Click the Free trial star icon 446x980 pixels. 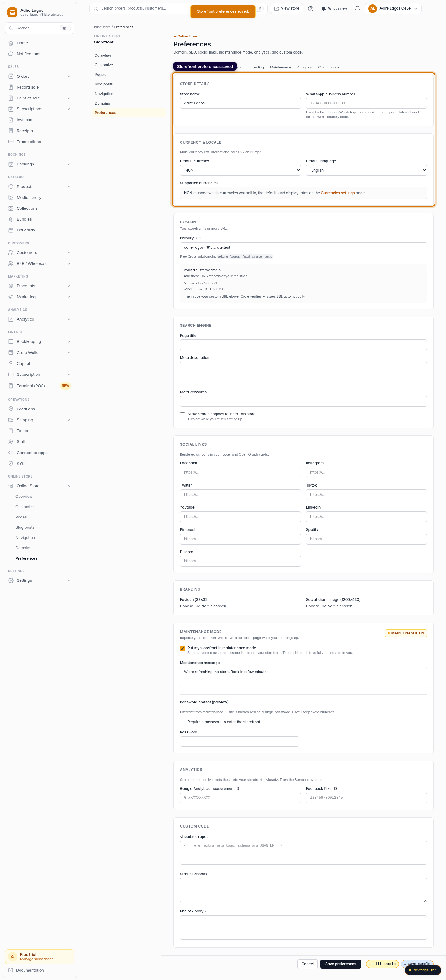(x=13, y=956)
